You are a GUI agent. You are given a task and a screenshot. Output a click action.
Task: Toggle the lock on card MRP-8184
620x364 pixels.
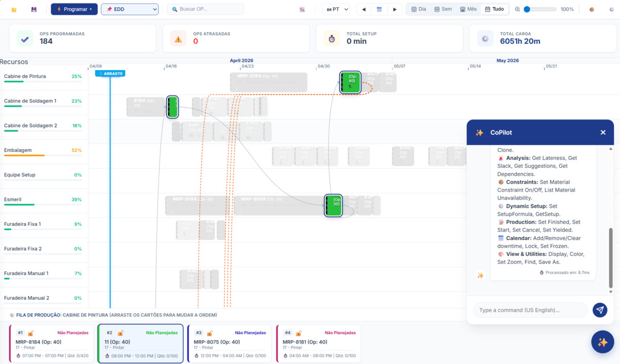(32, 332)
